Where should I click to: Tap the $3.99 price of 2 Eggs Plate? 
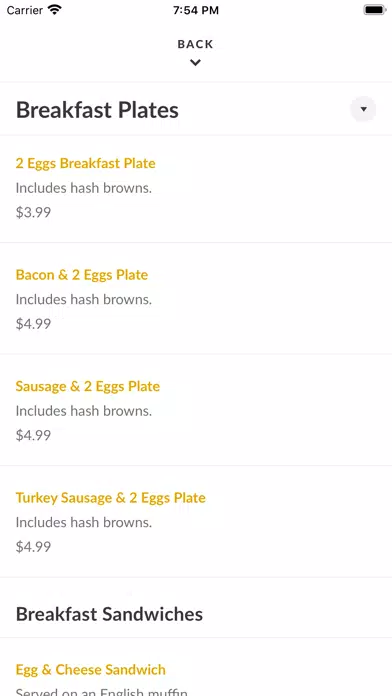(33, 212)
